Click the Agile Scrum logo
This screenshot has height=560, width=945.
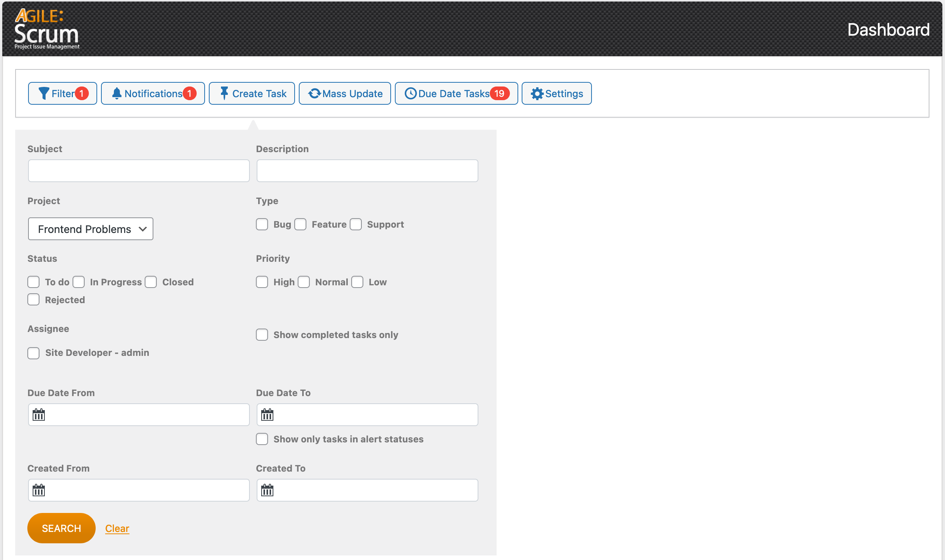pos(47,29)
